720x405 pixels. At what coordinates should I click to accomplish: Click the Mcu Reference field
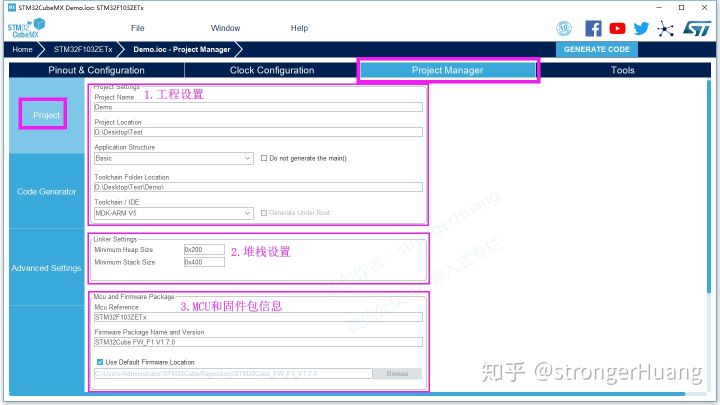tap(258, 317)
